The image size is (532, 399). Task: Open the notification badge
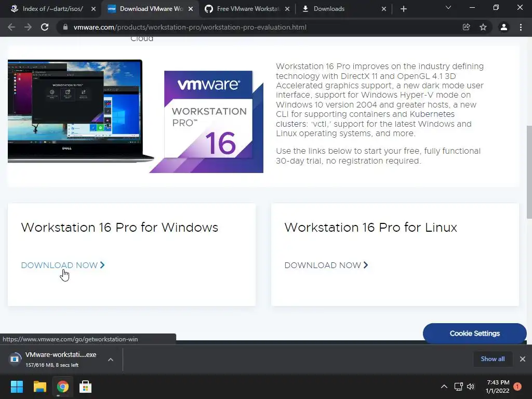[x=517, y=387]
